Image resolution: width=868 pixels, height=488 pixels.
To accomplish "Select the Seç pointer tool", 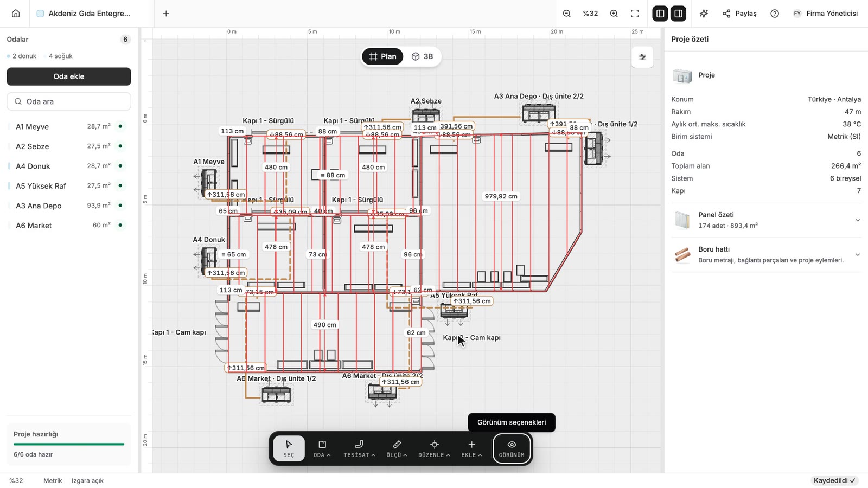I will pos(289,448).
